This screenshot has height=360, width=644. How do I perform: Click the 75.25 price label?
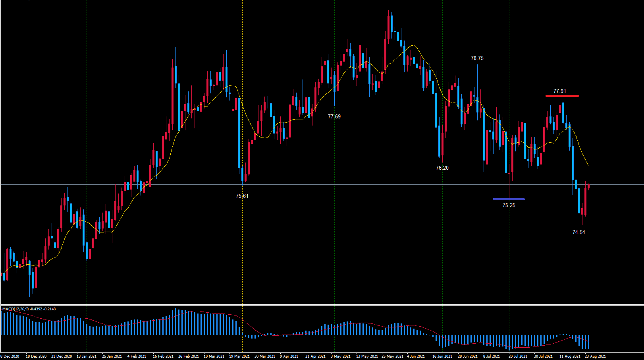[x=509, y=205]
